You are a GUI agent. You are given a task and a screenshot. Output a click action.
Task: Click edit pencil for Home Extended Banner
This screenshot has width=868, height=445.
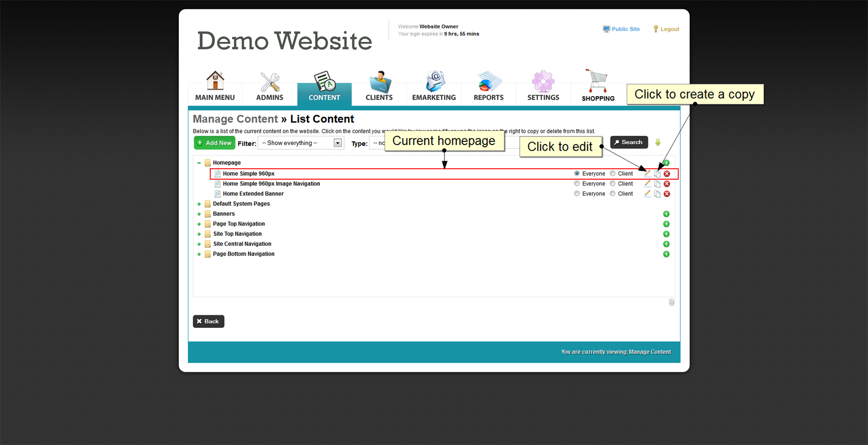[647, 194]
